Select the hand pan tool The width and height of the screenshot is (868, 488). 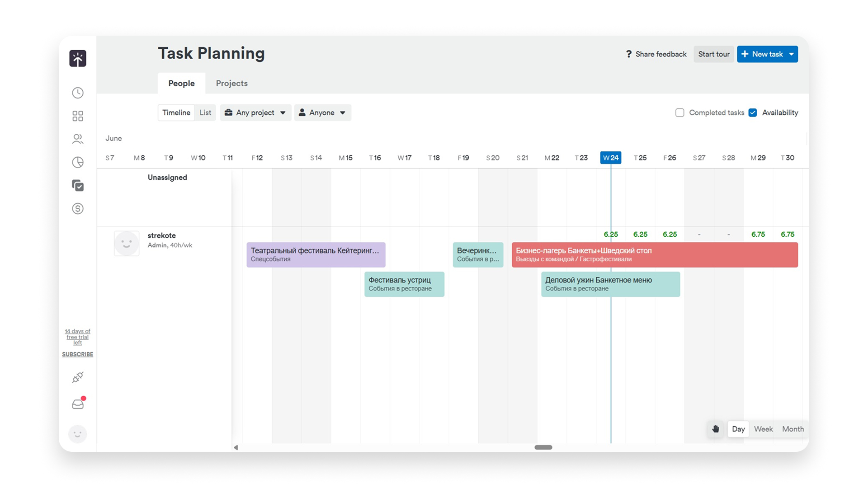click(716, 429)
